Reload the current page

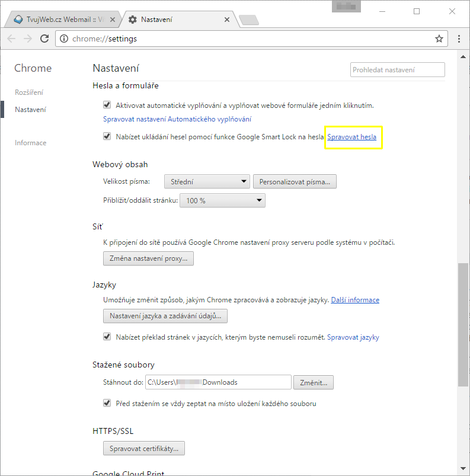click(x=44, y=39)
